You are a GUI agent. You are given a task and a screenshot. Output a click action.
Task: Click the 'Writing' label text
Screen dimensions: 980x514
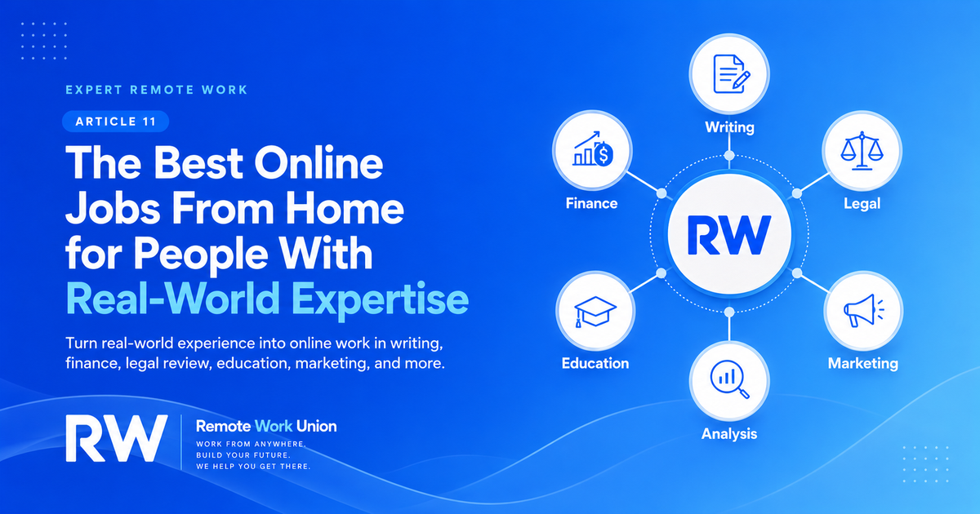[729, 127]
